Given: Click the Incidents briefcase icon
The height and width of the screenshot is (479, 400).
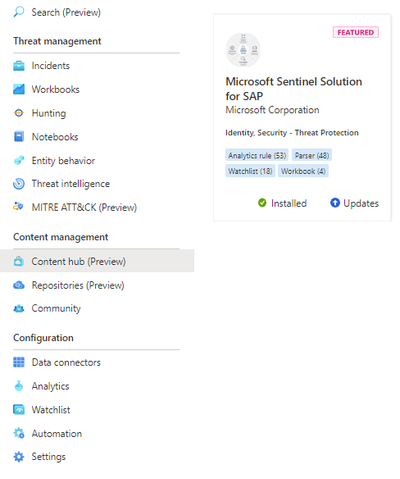Looking at the screenshot, I should [x=19, y=66].
